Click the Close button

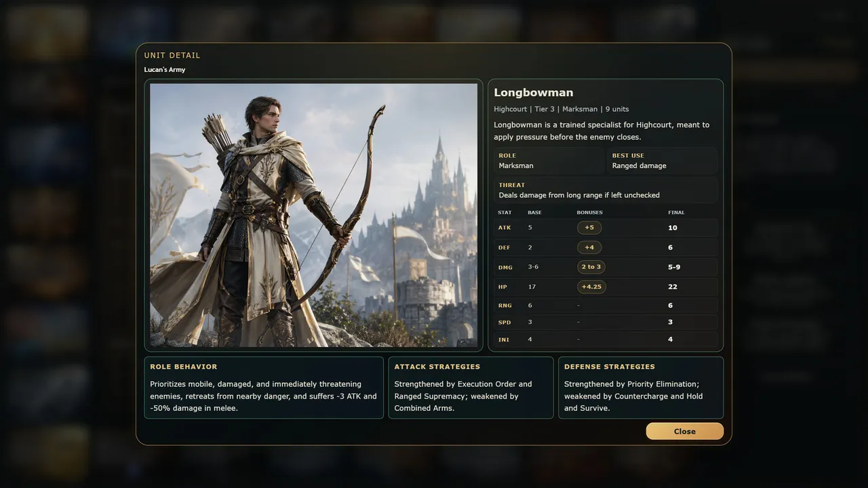click(684, 431)
